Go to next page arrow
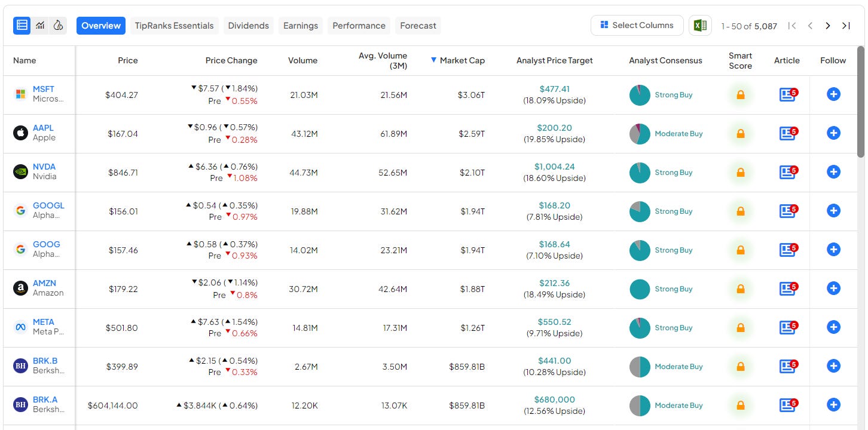The image size is (868, 430). 828,26
